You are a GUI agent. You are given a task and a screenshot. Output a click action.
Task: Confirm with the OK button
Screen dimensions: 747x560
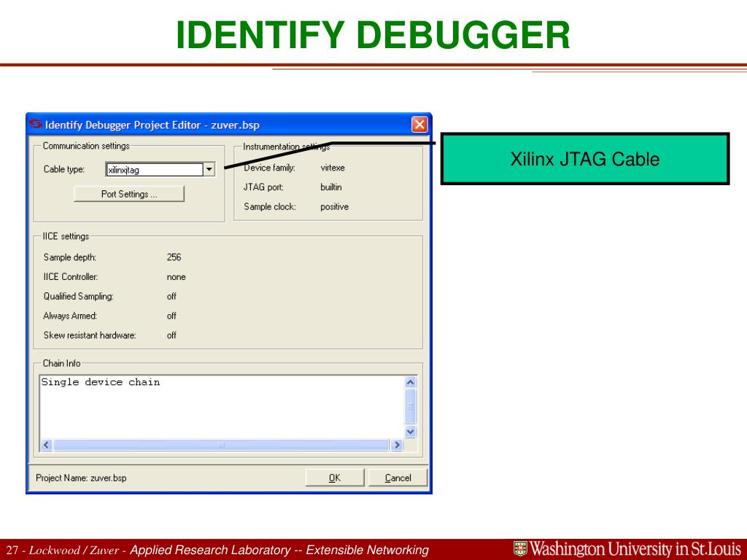click(334, 478)
